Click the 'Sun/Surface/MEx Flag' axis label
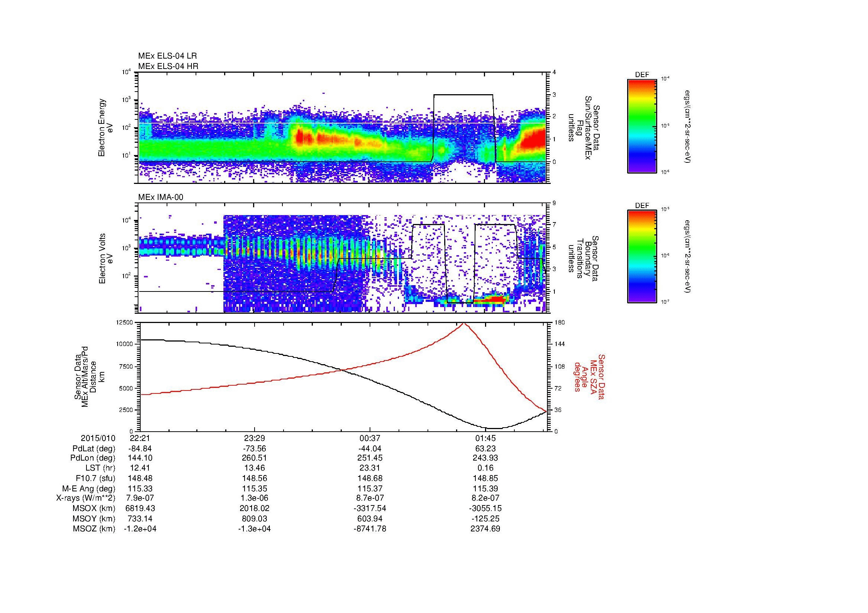 tap(584, 128)
